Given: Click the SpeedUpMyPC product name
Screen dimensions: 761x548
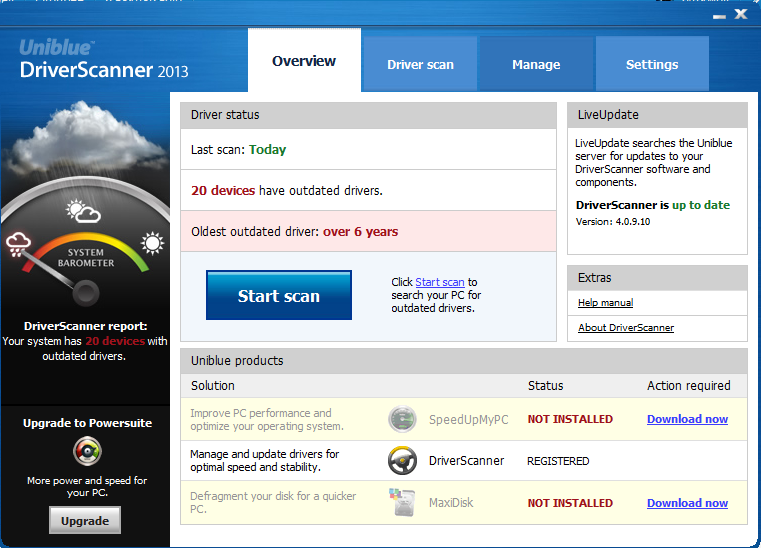Looking at the screenshot, I should (x=468, y=419).
